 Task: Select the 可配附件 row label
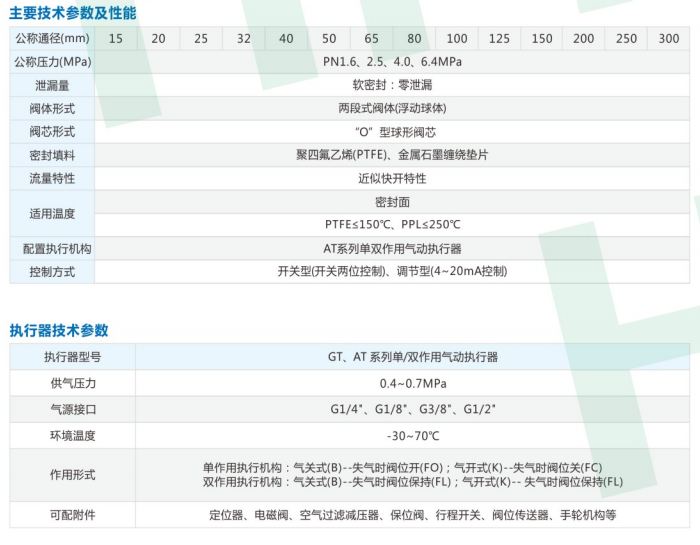(x=73, y=515)
